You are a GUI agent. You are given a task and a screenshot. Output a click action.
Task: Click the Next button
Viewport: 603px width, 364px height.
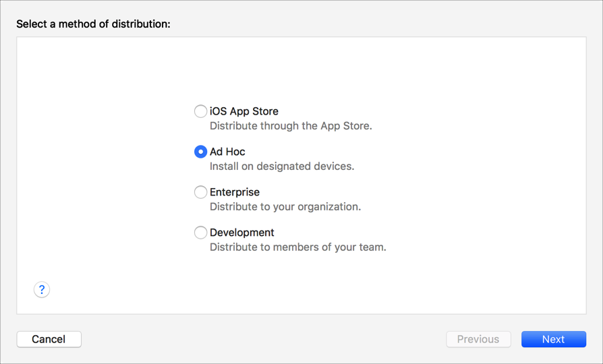[x=553, y=339]
